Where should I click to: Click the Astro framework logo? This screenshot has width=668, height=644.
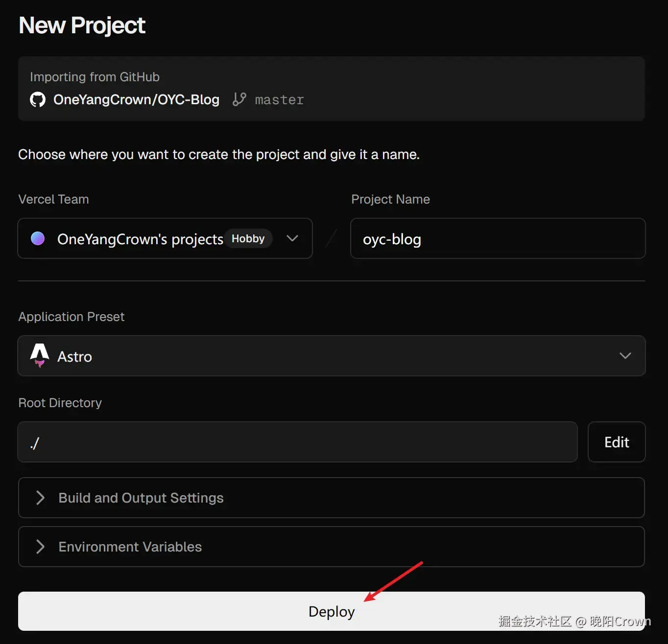point(40,355)
